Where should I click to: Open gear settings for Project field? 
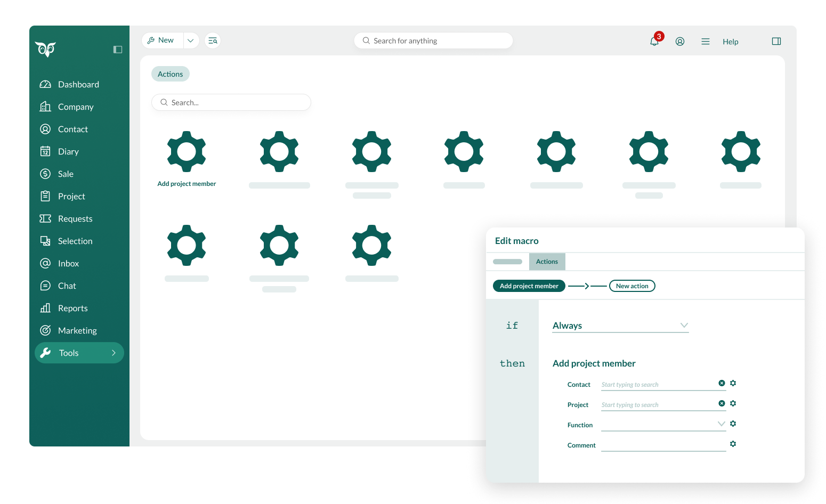[x=733, y=403]
